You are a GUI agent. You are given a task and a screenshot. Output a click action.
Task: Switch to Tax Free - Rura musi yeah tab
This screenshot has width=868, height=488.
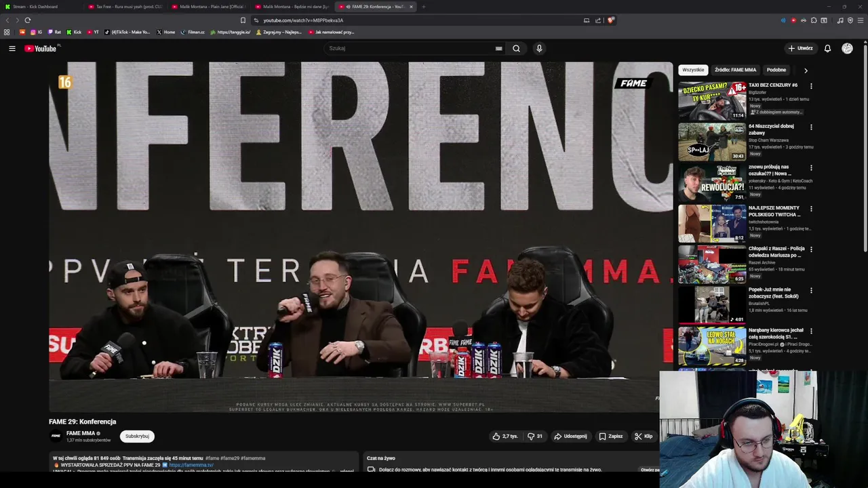[x=125, y=7]
